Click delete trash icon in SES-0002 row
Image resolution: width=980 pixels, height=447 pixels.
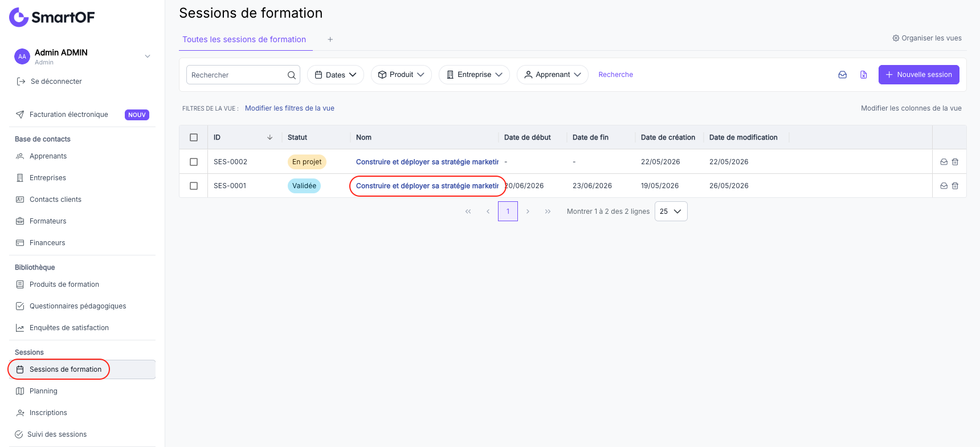point(955,162)
